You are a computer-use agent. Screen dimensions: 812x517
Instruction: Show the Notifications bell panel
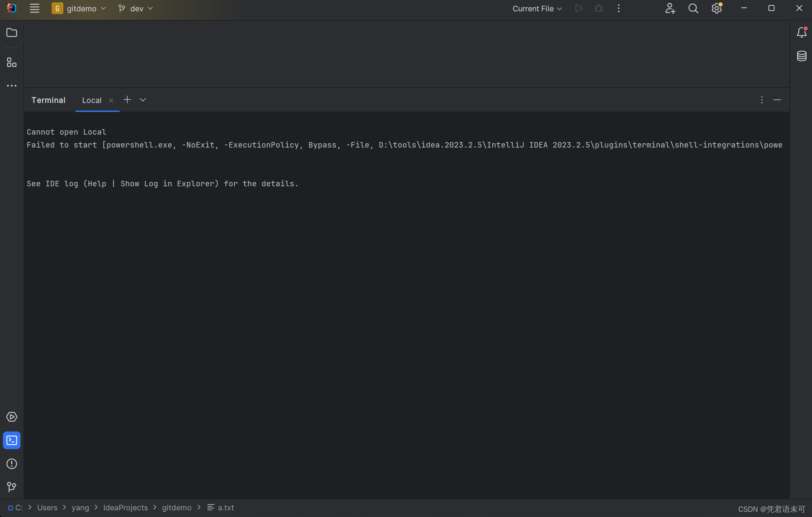point(801,32)
